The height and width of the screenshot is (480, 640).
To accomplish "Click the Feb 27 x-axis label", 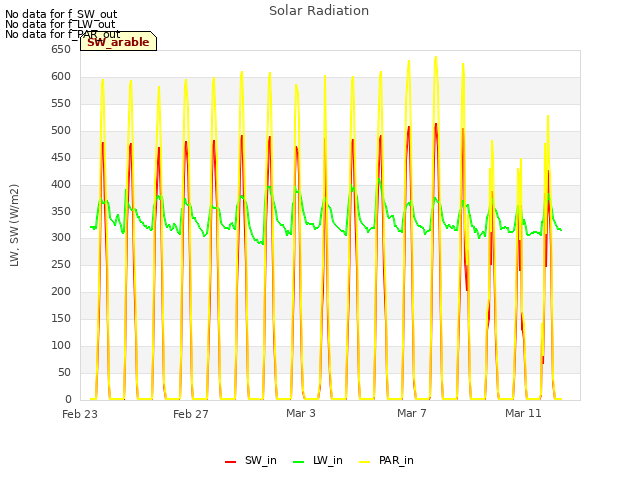I will [191, 414].
